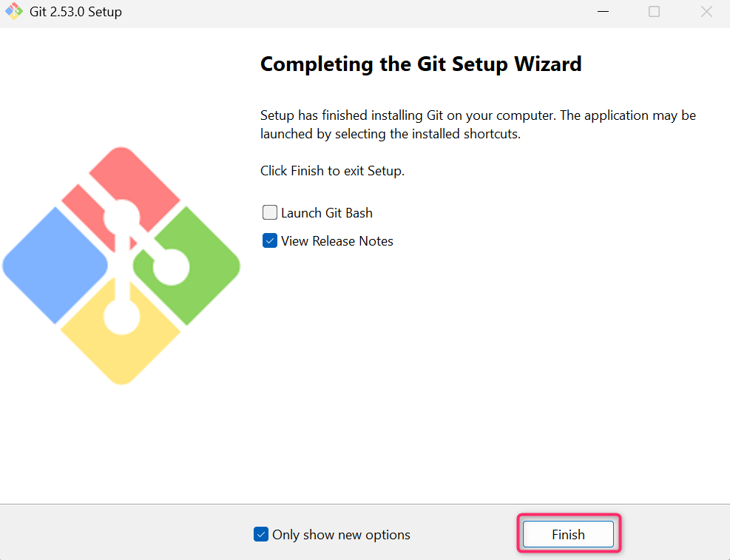
Task: Click the Git icon in title bar
Action: (x=14, y=12)
